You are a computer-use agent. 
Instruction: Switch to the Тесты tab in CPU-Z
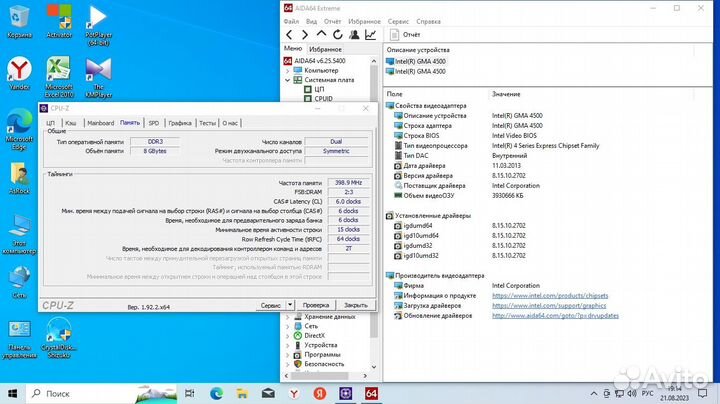tap(208, 123)
